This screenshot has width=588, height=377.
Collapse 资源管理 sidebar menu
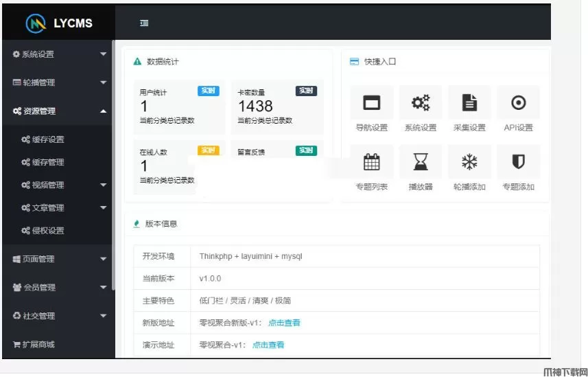tap(57, 111)
